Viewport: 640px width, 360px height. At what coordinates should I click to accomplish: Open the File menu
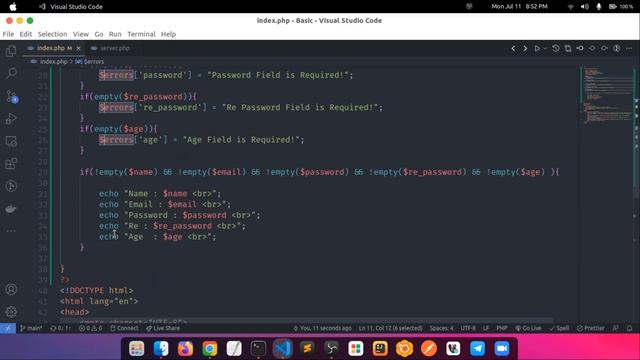tap(8, 34)
